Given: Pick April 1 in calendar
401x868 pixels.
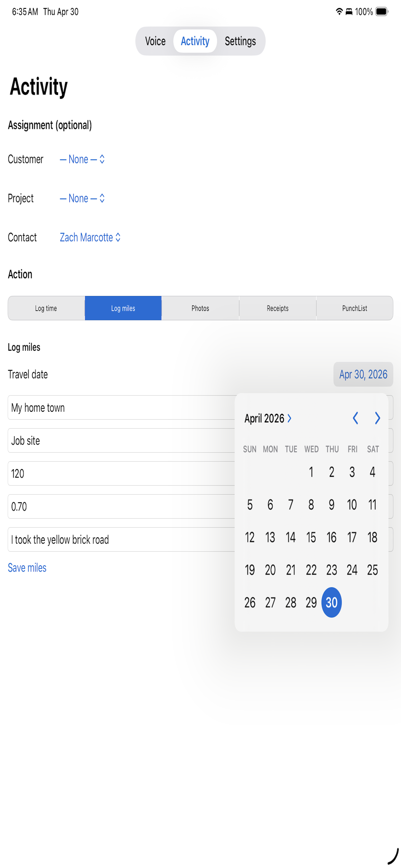Looking at the screenshot, I should 311,472.
